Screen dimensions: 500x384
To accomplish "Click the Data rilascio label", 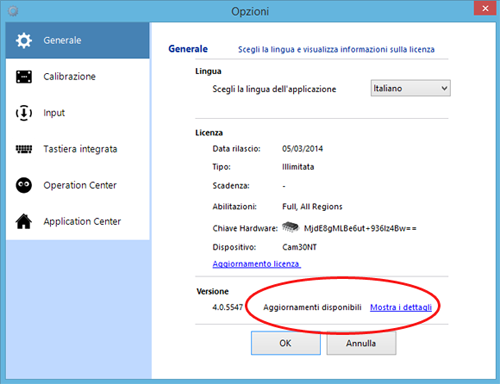I will (x=236, y=149).
